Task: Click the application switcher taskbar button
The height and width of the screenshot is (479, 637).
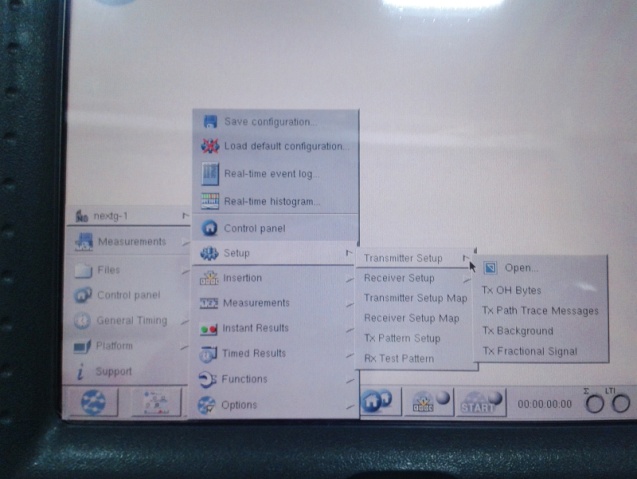Action: (x=157, y=402)
